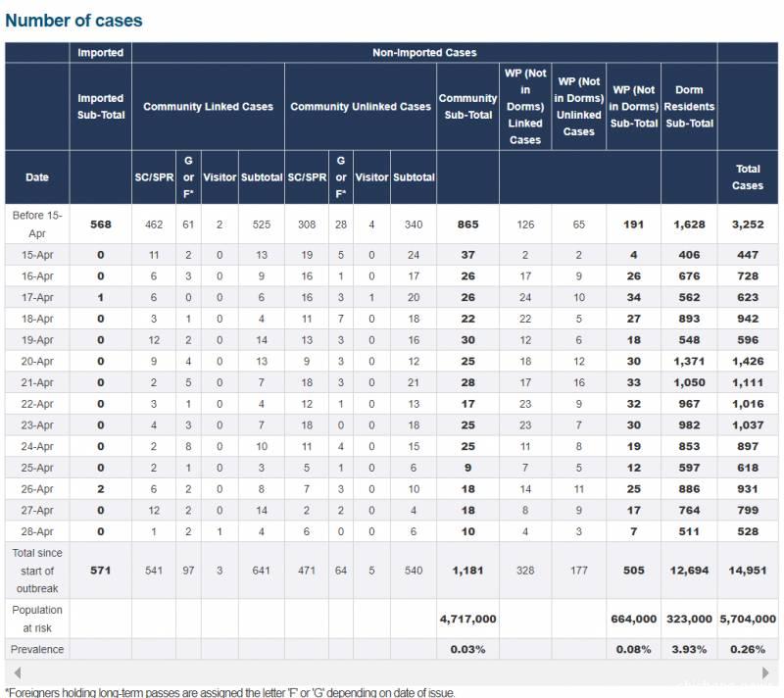The height and width of the screenshot is (698, 784).
Task: Select the Total Cases column header
Action: coord(748,177)
